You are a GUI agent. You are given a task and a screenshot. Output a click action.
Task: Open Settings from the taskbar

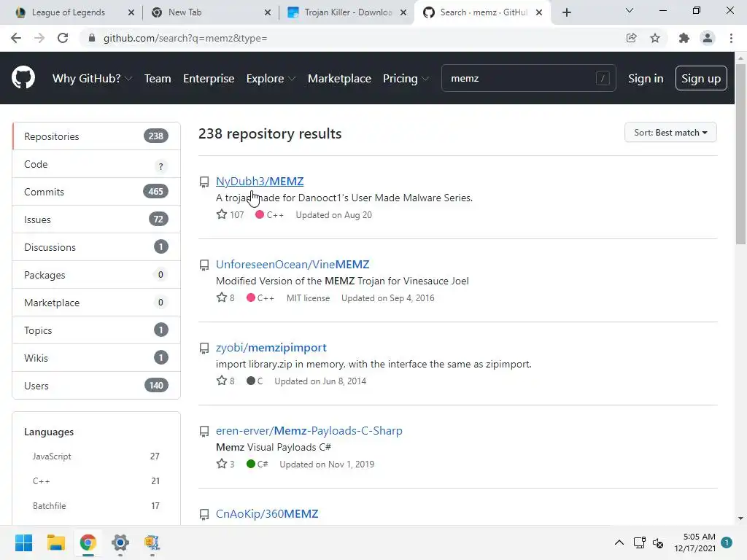(120, 542)
